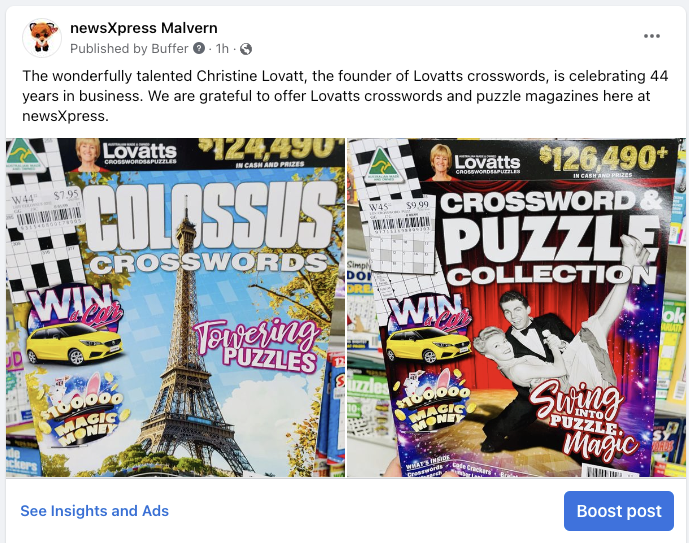Viewport: 689px width, 543px height.
Task: Click the Lovatts logo on the left cover
Action: (x=140, y=154)
